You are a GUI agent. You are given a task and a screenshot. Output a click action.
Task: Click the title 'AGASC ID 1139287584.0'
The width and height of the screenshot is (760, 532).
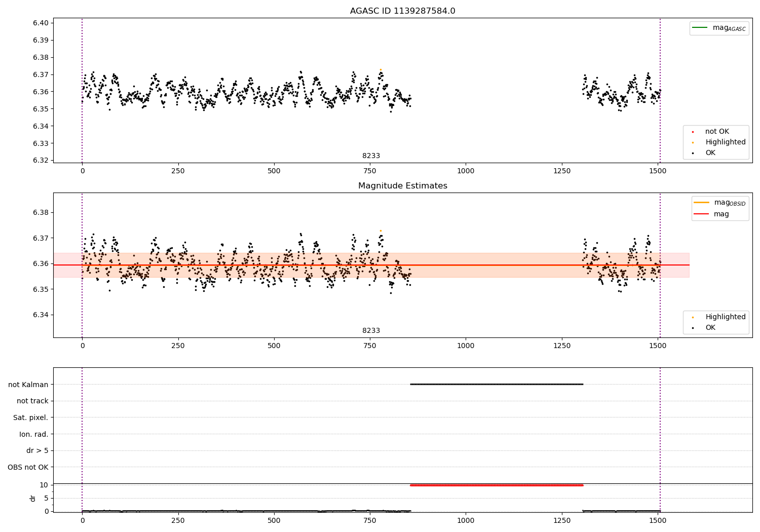[402, 11]
